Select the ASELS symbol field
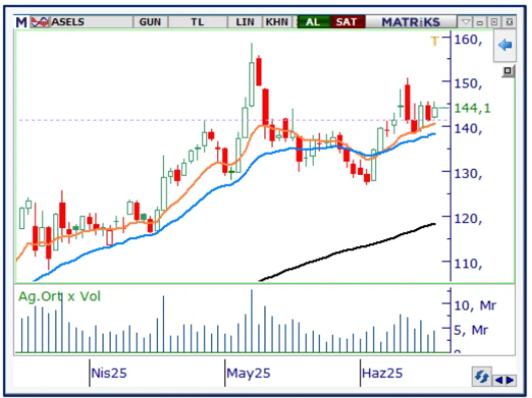Viewport: 532px width, 398px height. (91, 22)
